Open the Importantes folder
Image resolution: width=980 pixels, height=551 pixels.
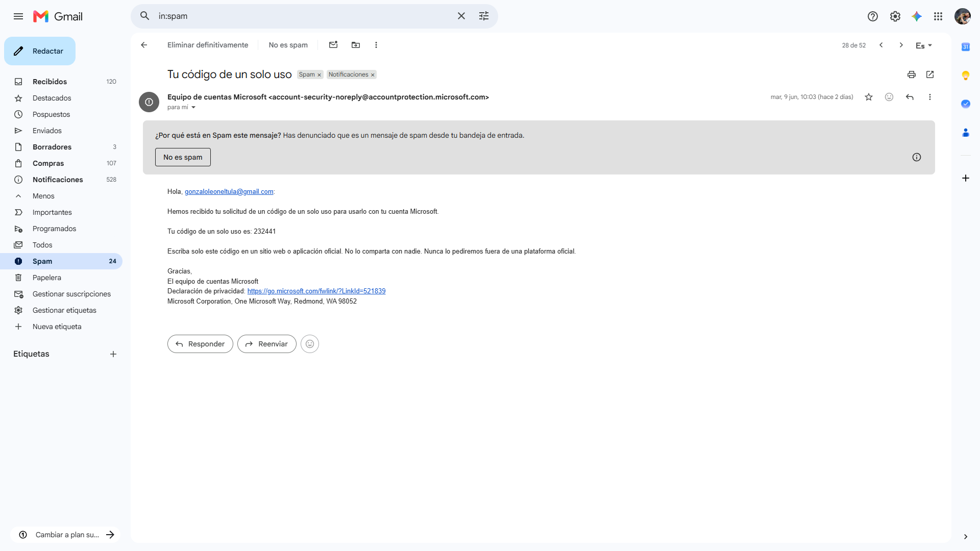(61, 212)
